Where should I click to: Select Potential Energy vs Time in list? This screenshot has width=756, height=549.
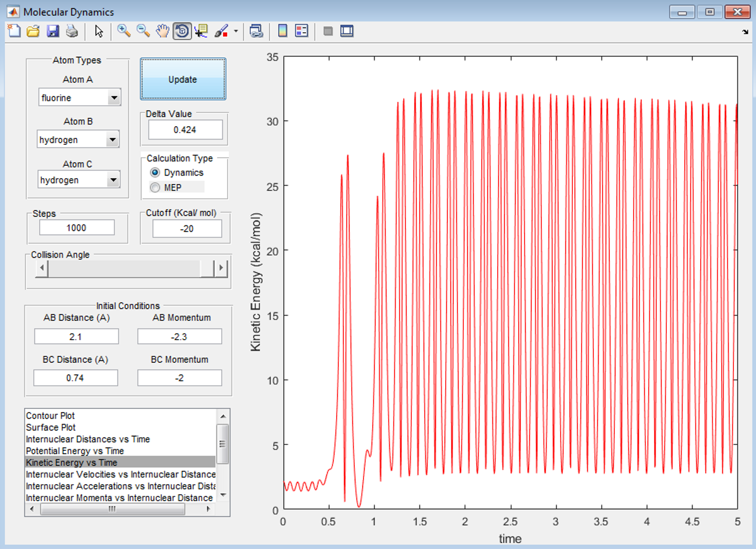tap(75, 451)
